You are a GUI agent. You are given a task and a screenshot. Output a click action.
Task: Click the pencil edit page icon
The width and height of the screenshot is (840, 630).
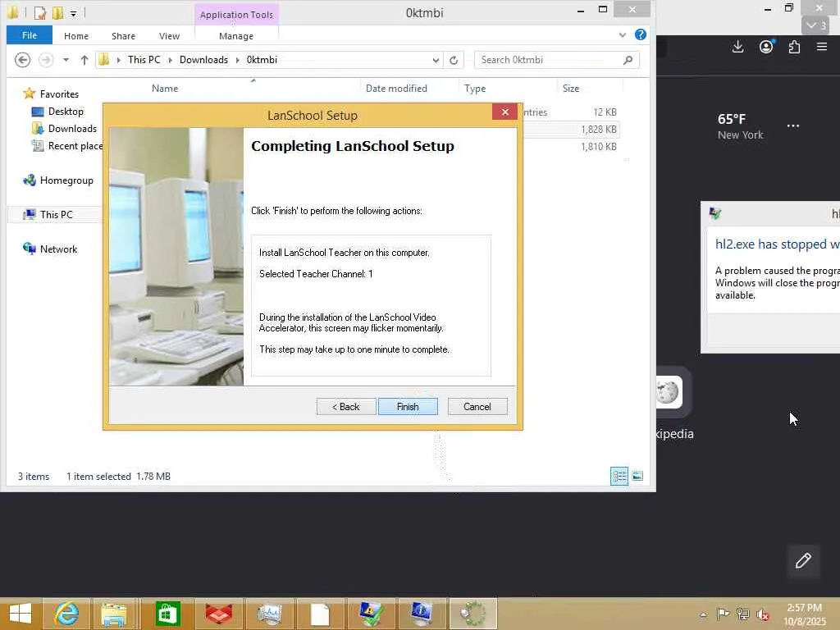[x=803, y=561]
